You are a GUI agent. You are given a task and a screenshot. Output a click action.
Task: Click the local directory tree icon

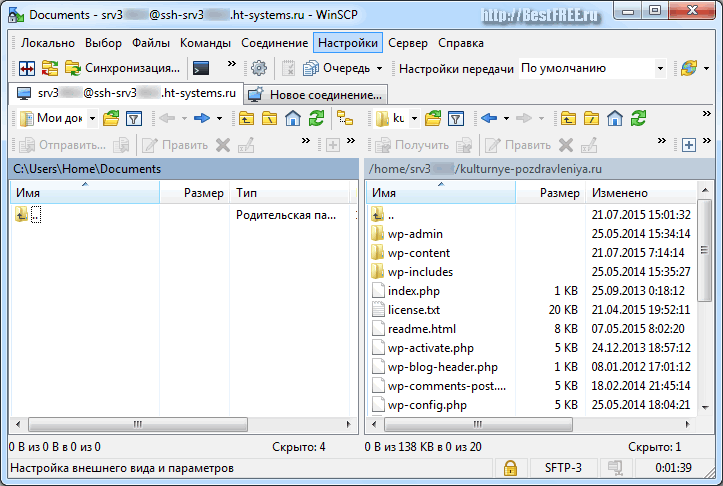pos(344,118)
